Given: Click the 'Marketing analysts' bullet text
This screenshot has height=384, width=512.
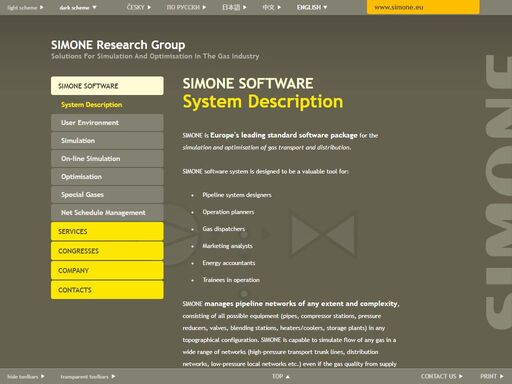Looking at the screenshot, I should 227,246.
